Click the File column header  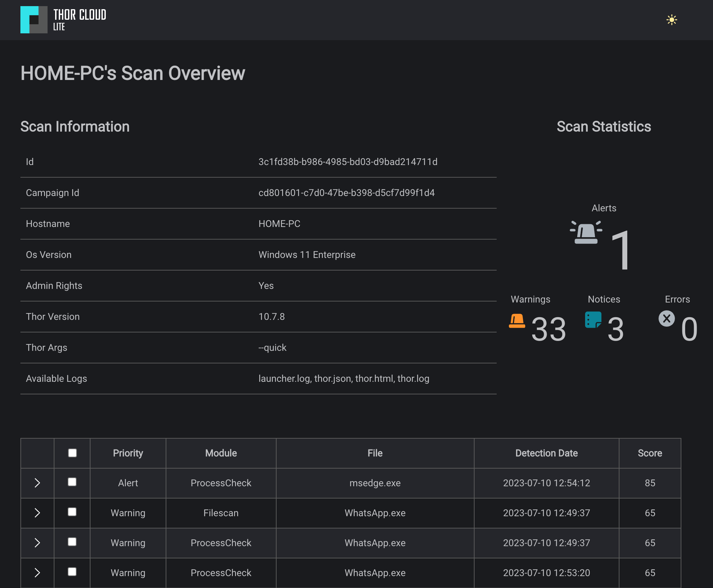pyautogui.click(x=375, y=453)
